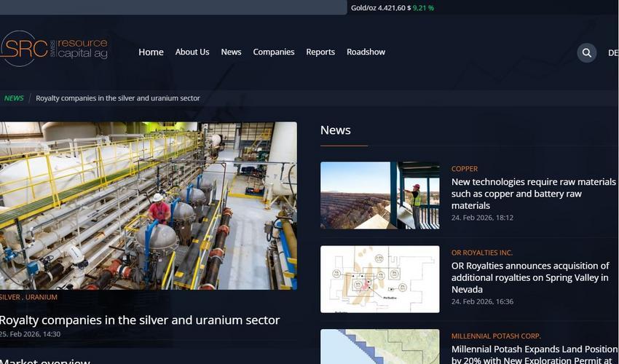Open the Millennial Potash map thumbnail

(379, 347)
